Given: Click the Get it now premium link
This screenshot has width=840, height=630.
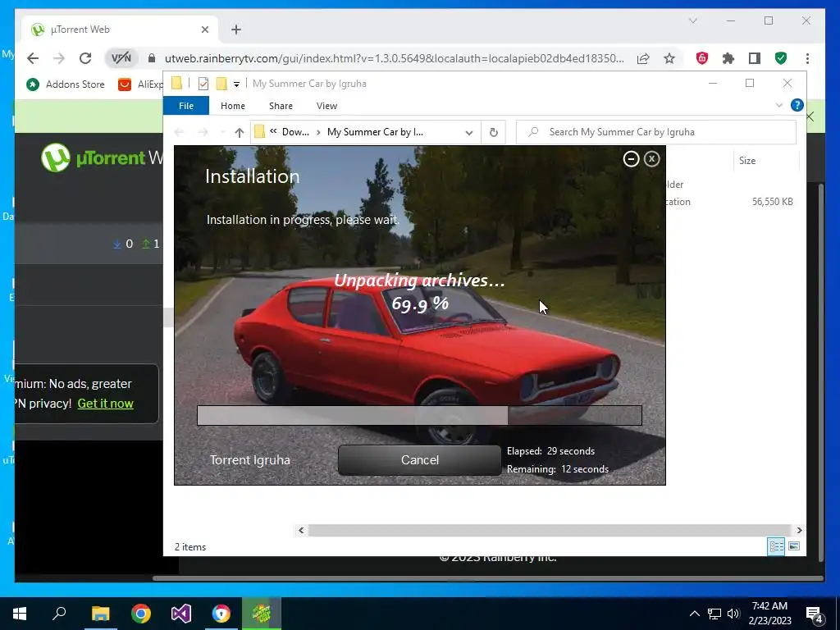Looking at the screenshot, I should tap(106, 404).
